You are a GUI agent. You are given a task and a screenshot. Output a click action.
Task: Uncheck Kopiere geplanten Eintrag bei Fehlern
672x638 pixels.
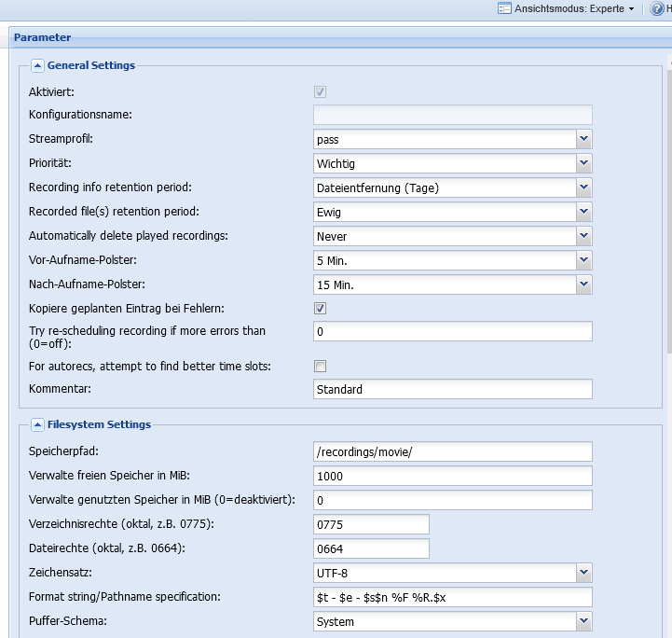tap(320, 309)
